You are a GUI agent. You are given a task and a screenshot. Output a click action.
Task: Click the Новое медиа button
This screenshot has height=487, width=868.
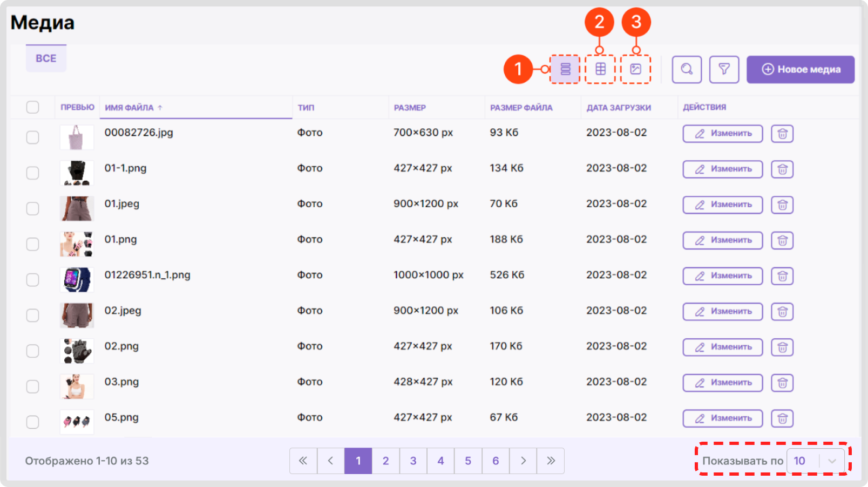tap(801, 69)
